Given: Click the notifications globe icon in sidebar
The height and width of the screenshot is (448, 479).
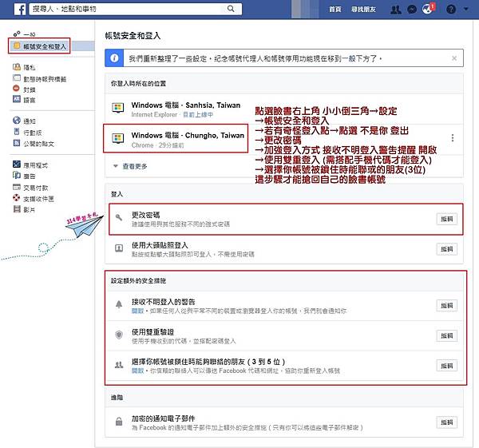Looking at the screenshot, I should coord(17,121).
